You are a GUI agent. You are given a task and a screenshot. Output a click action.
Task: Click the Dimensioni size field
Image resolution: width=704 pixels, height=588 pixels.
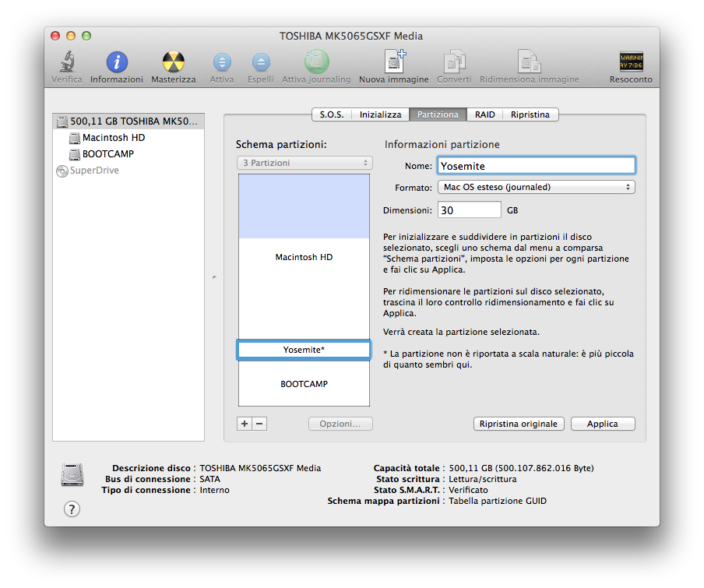coord(469,210)
